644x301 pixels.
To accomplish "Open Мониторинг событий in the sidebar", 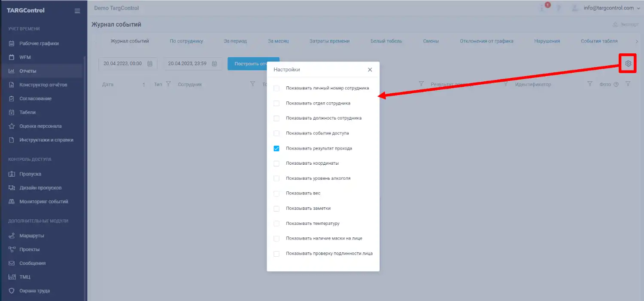I will coord(44,202).
